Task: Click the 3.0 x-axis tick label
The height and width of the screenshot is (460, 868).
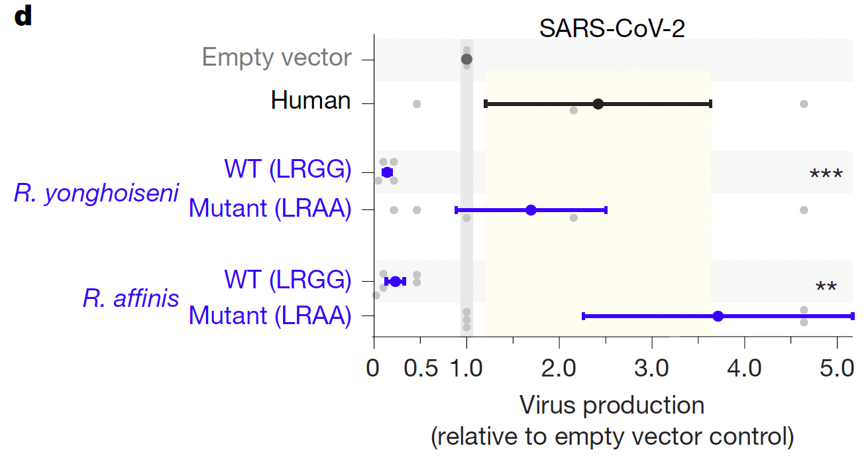Action: pos(651,369)
